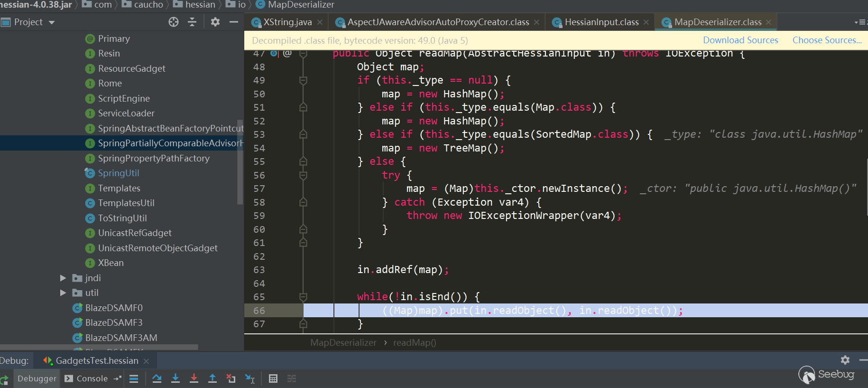The image size is (868, 388).
Task: Click Run to Cursor icon
Action: tap(250, 379)
